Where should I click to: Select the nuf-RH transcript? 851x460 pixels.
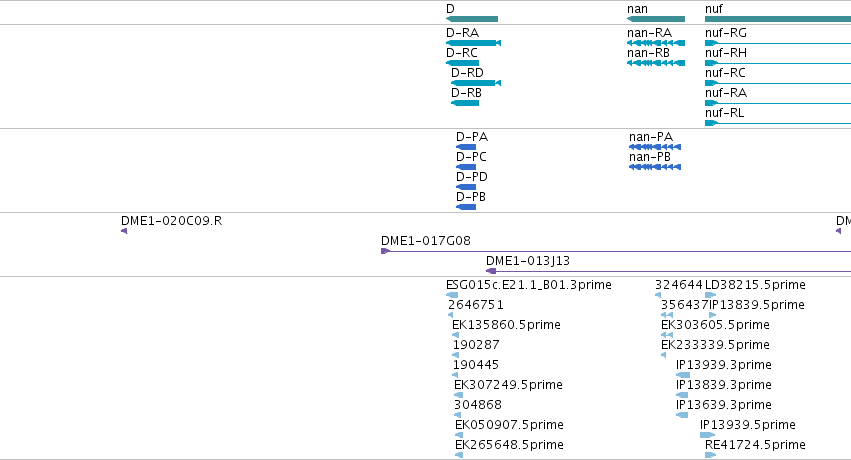[x=778, y=63]
